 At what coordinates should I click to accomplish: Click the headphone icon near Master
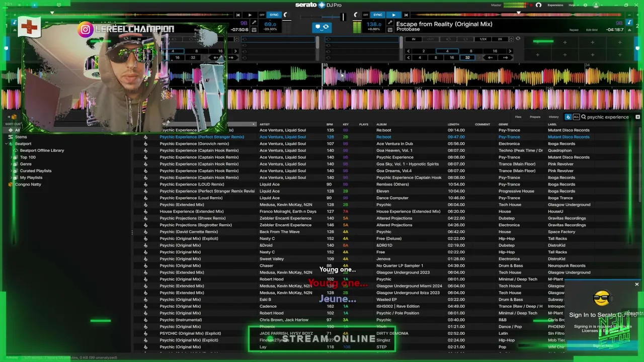point(538,5)
